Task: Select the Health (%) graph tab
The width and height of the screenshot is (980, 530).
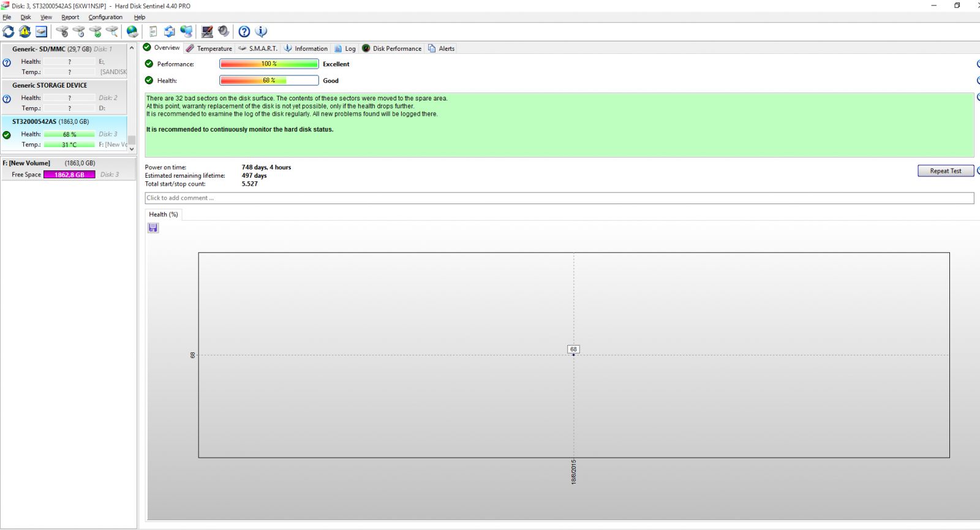Action: (x=164, y=214)
